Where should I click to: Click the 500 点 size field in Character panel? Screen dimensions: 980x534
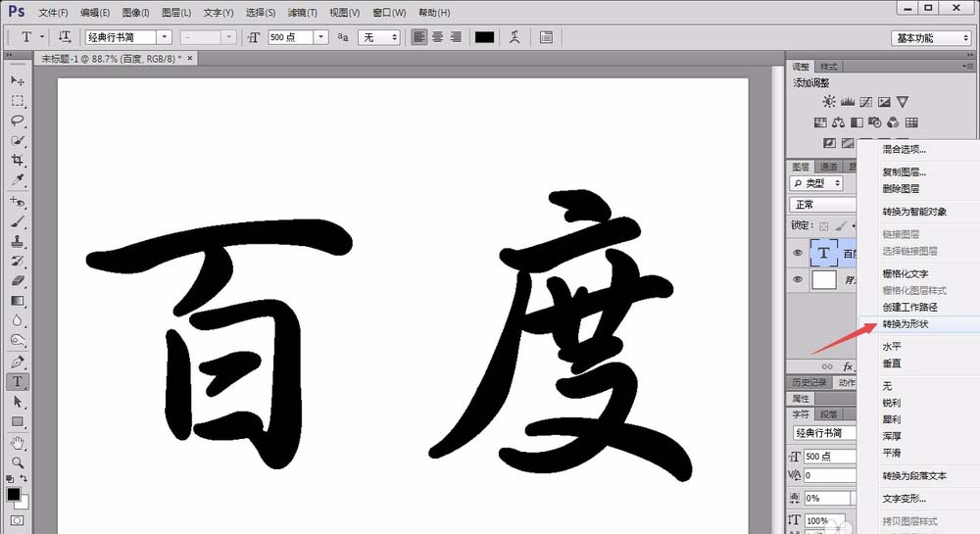pos(829,457)
